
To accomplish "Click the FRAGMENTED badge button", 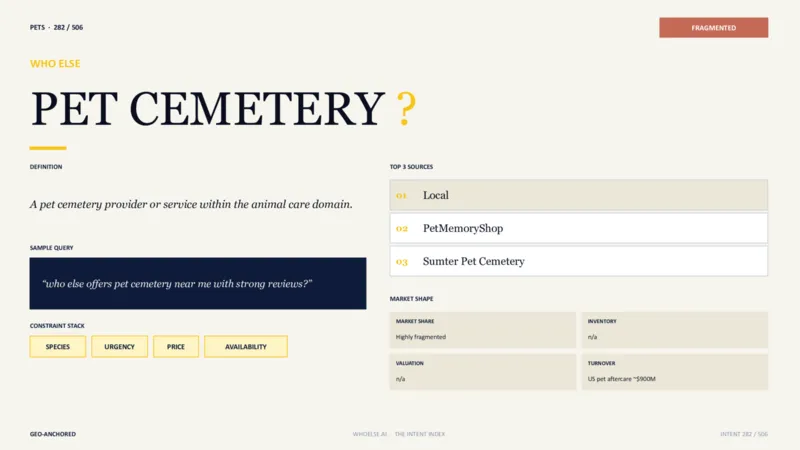I will 713,28.
